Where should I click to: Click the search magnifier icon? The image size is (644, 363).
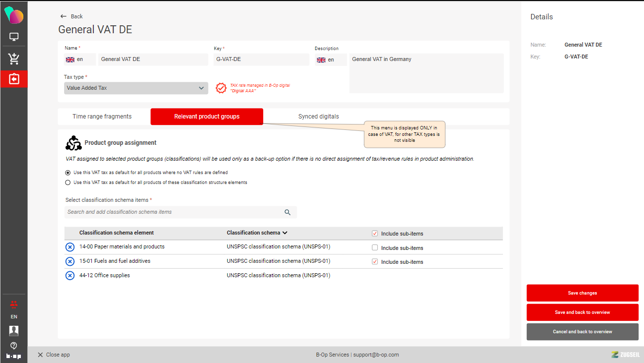pyautogui.click(x=287, y=212)
